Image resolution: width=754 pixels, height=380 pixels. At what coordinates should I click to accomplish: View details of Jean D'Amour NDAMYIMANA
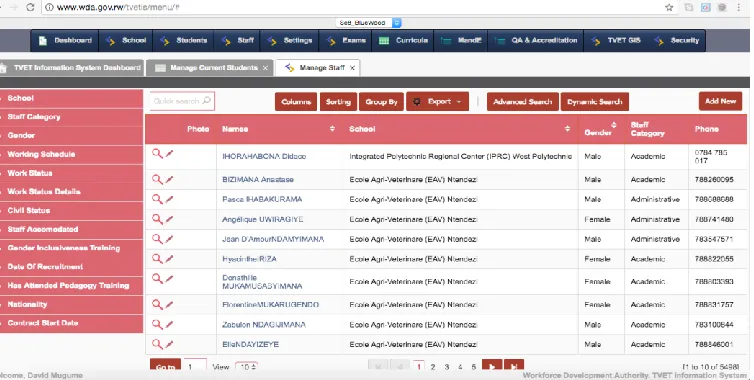coord(157,239)
